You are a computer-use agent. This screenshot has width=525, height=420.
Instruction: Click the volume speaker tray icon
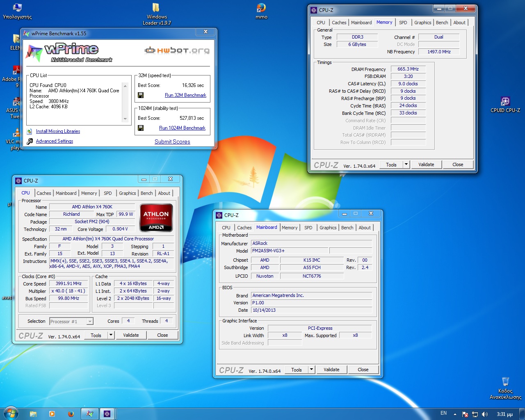pos(485,414)
